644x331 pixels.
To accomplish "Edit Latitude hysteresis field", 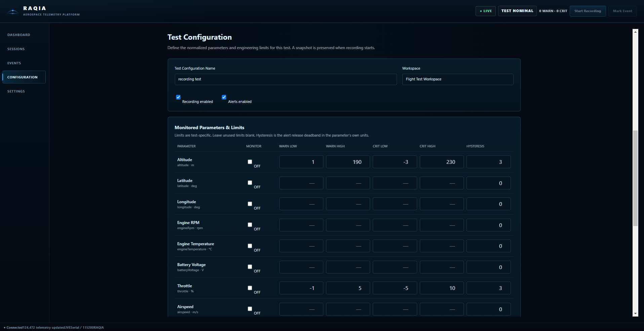I will click(x=489, y=183).
